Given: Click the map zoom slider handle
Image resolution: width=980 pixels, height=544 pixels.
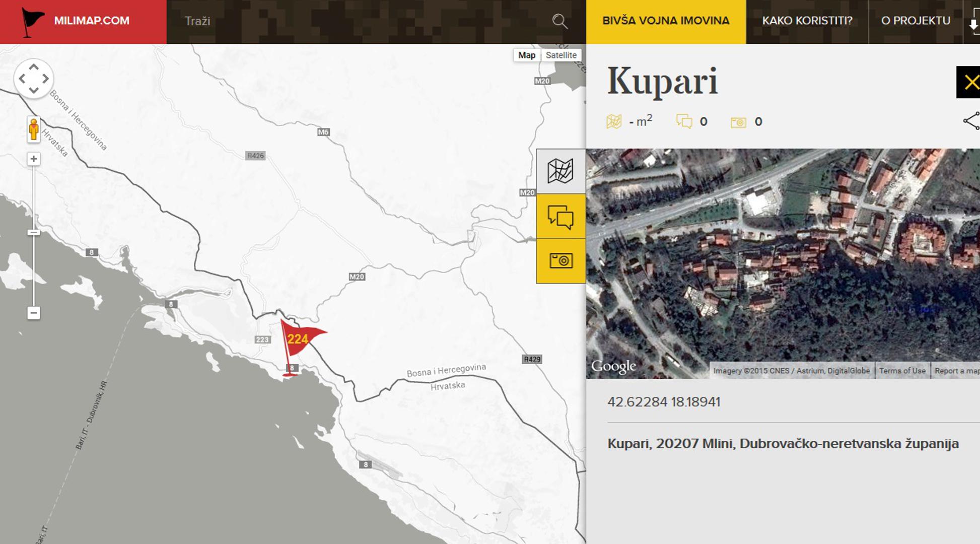Looking at the screenshot, I should point(34,232).
